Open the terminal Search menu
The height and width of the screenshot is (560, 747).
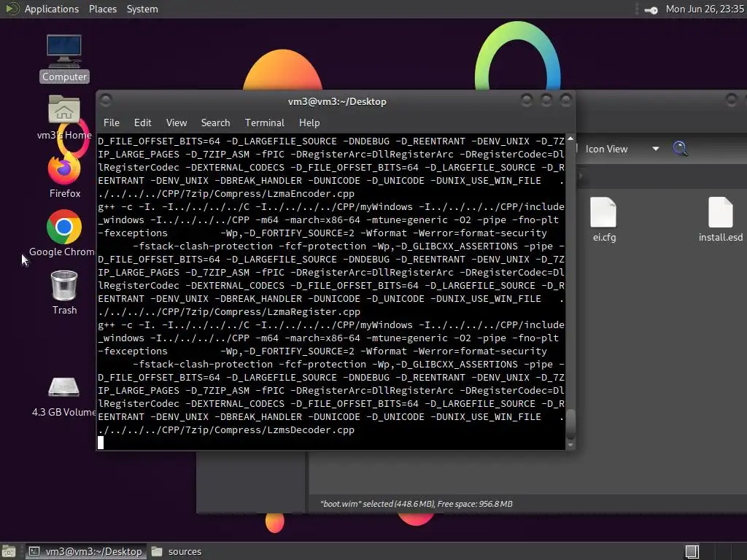(x=215, y=122)
